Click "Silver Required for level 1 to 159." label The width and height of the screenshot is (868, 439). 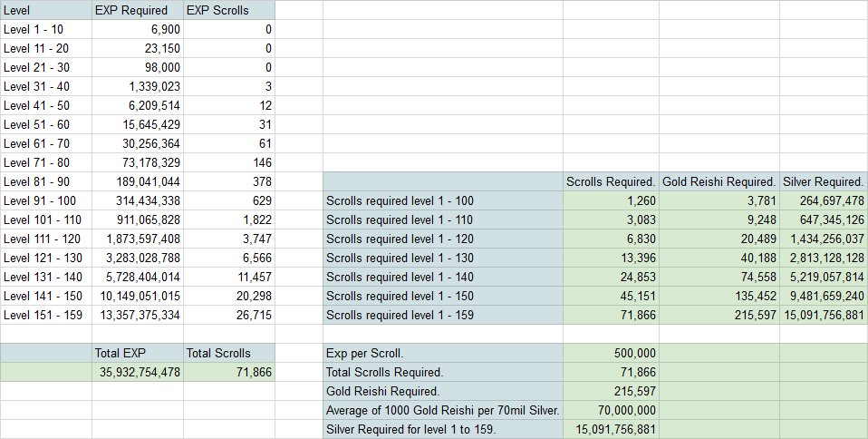click(x=443, y=429)
